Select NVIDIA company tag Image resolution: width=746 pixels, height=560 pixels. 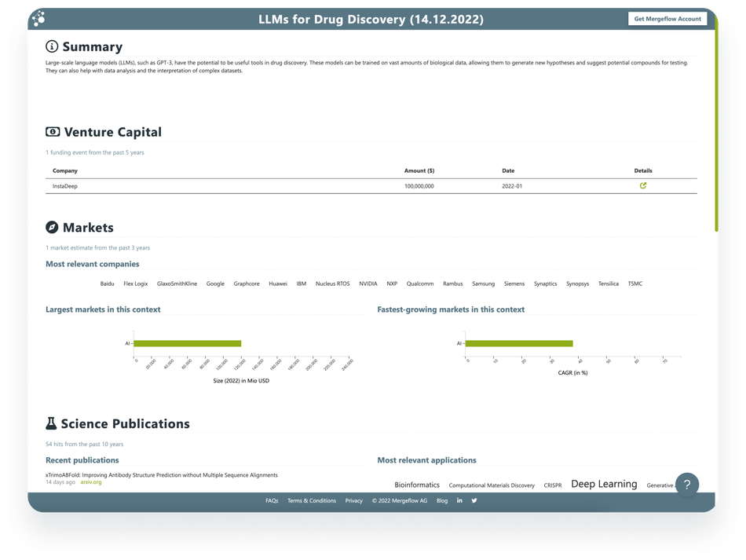pos(368,284)
